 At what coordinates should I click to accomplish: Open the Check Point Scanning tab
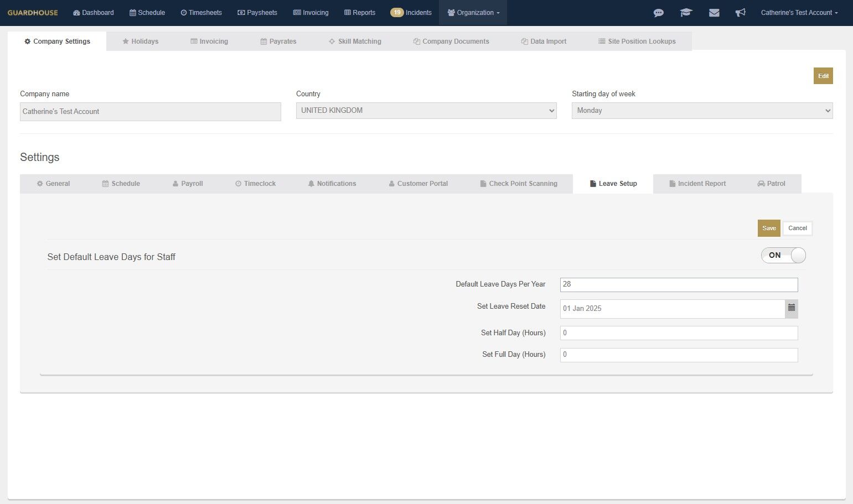pyautogui.click(x=519, y=184)
